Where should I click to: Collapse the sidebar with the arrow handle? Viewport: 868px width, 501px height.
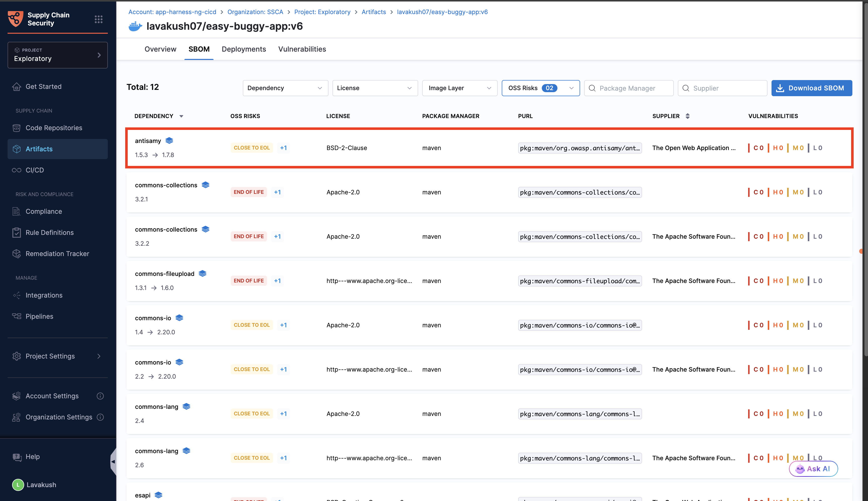click(113, 462)
